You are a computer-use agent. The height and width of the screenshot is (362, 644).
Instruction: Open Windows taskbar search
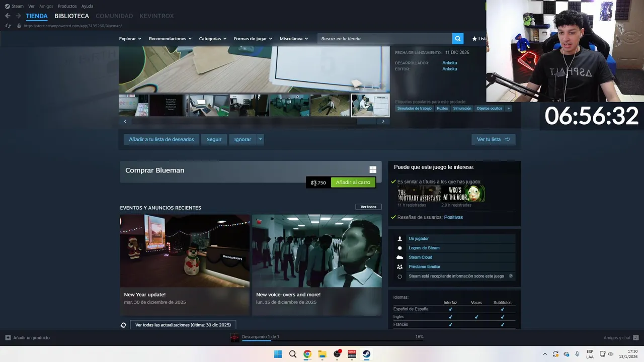point(293,354)
